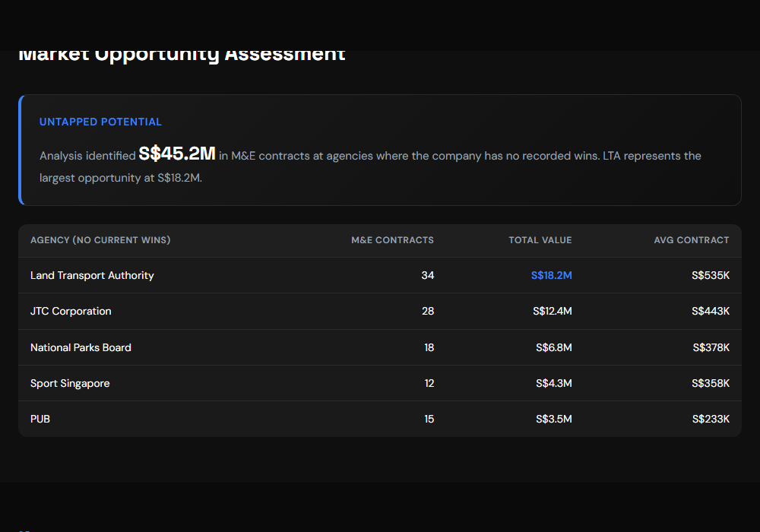Viewport: 760px width, 532px height.
Task: Click JTC Corporation's S$12.4M total value
Action: click(x=552, y=311)
